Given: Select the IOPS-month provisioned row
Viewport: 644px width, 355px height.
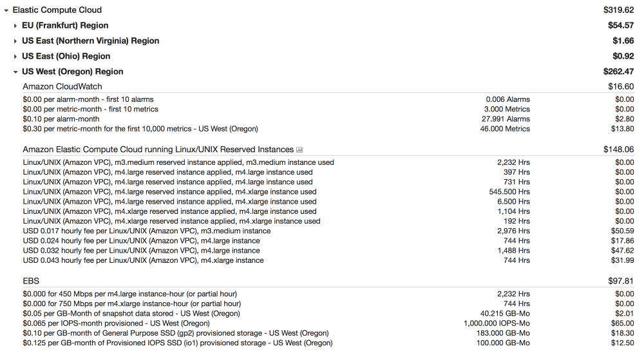Looking at the screenshot, I should point(116,323).
